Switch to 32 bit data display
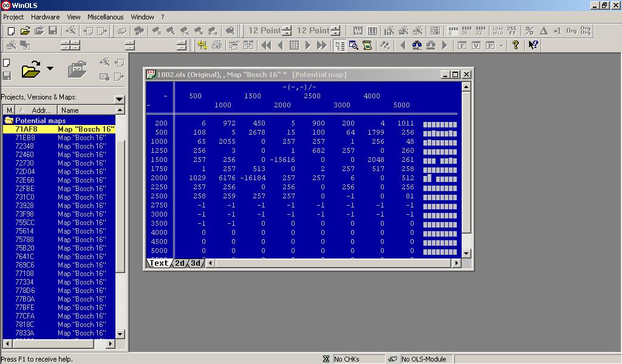622x364 pixels. 481,30
